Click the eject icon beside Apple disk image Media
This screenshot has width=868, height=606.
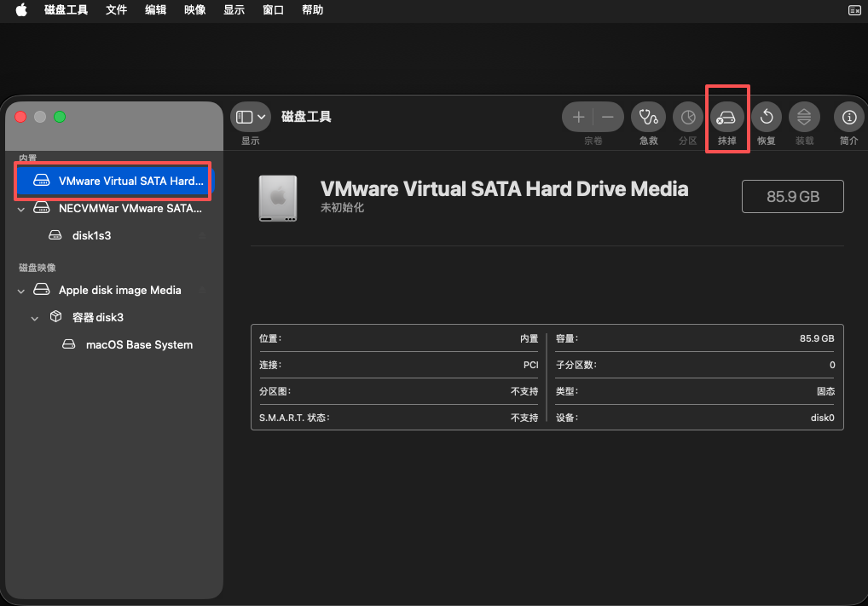202,290
